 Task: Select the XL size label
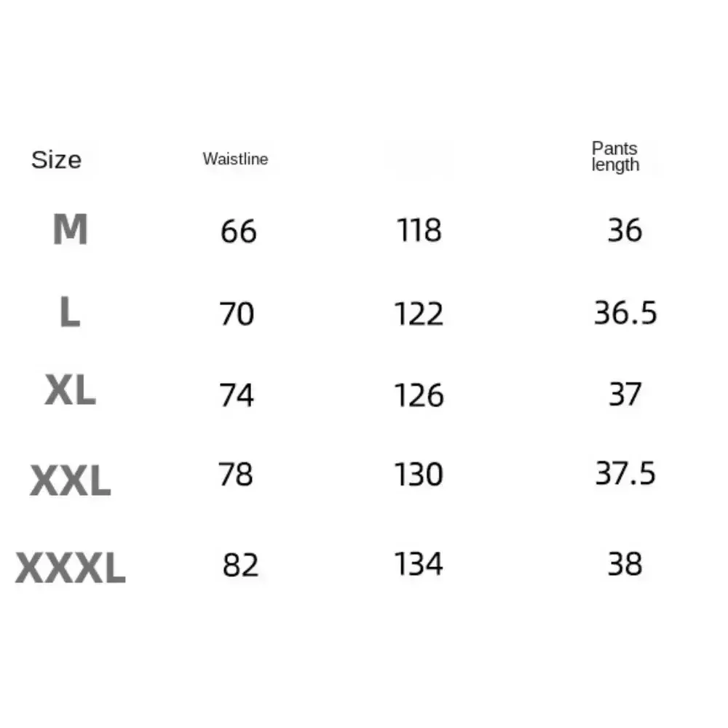(x=70, y=390)
